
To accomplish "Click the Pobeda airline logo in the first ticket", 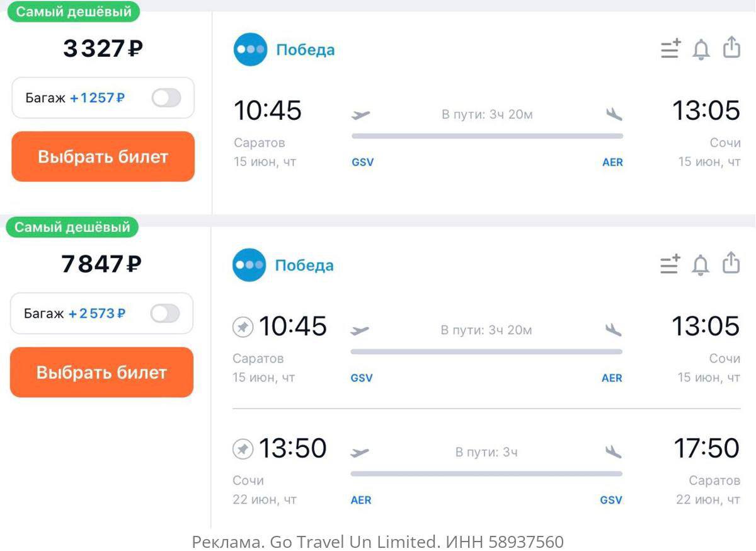I will pyautogui.click(x=250, y=50).
